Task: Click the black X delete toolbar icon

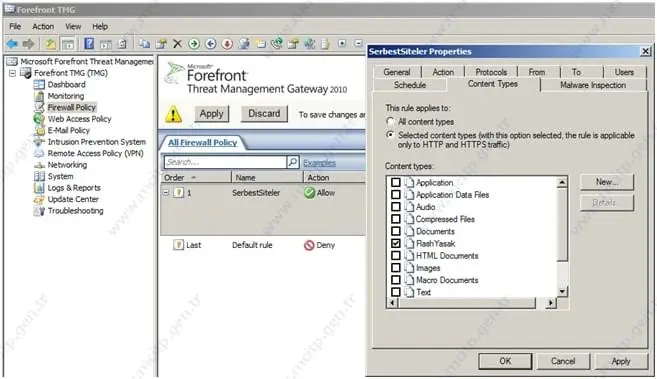Action: click(178, 44)
